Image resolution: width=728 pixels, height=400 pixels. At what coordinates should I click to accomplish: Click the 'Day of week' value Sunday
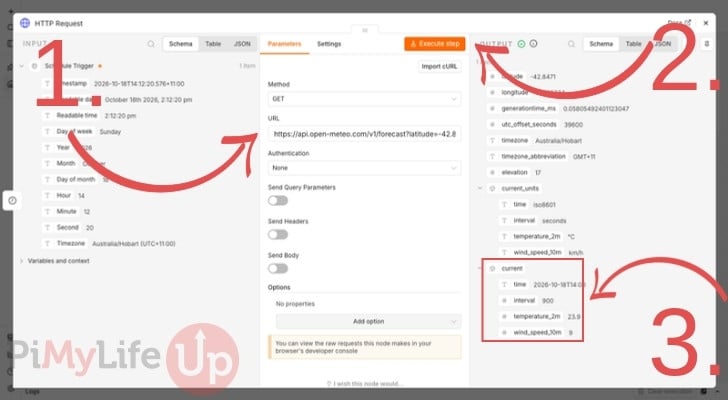[x=110, y=132]
